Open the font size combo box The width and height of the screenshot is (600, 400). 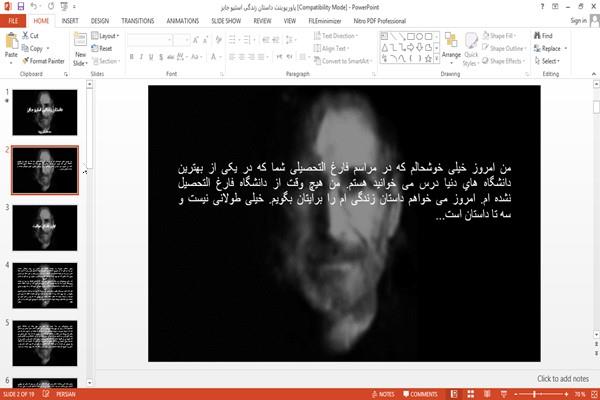tap(181, 40)
